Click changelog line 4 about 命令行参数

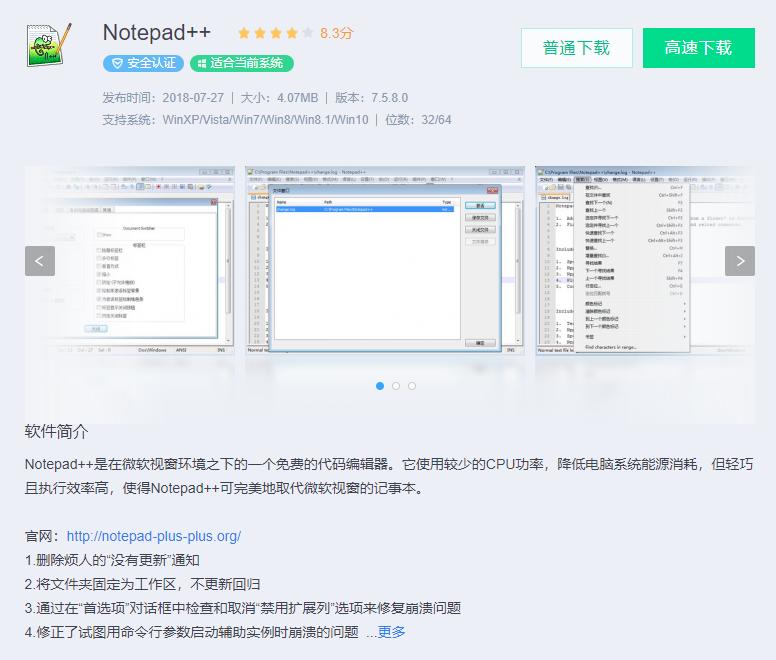[x=192, y=632]
